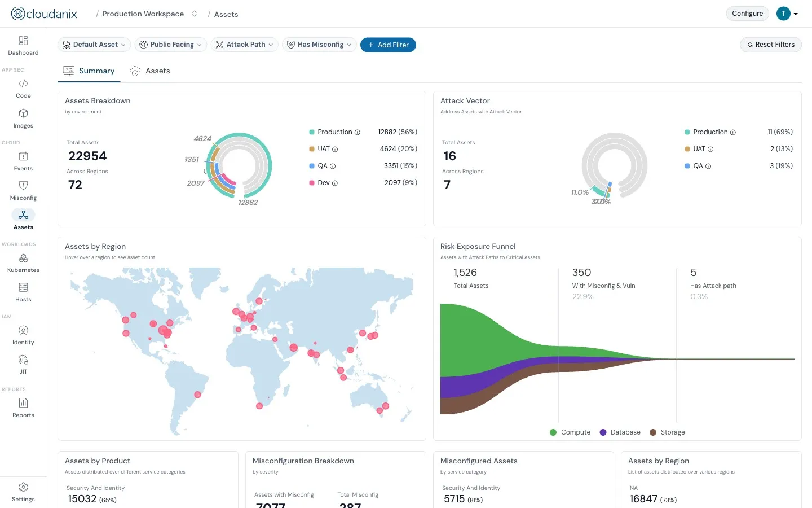Click the Assets Breakdown donut chart
Image resolution: width=812 pixels, height=508 pixels.
click(x=239, y=165)
